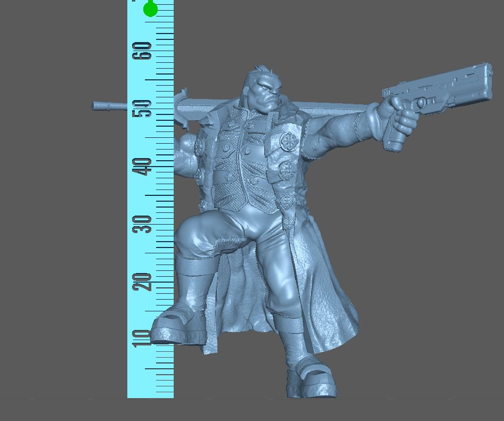
Task: Click the sword tip left of the ruler
Action: 107,106
